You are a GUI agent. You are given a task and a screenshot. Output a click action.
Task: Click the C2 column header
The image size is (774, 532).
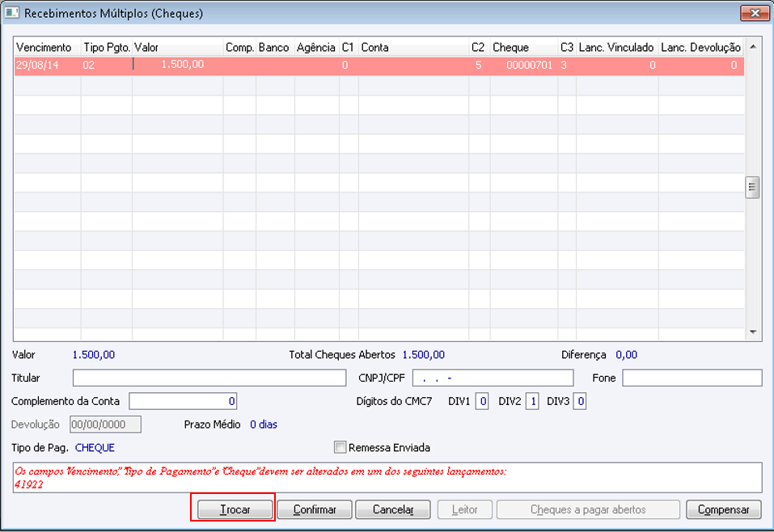480,48
